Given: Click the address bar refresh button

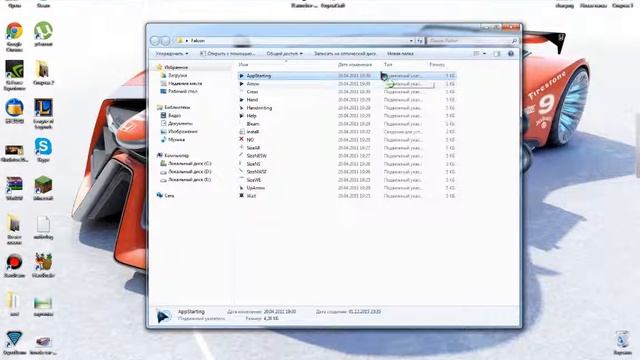Looking at the screenshot, I should click(x=420, y=41).
